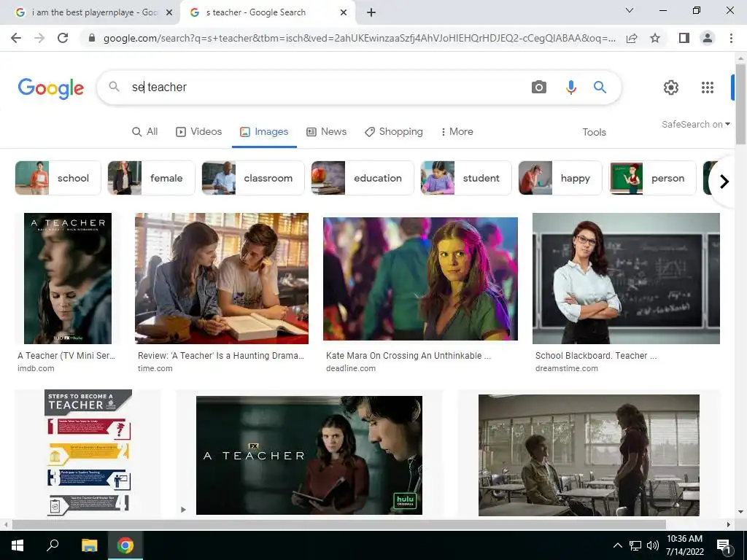Image resolution: width=747 pixels, height=560 pixels.
Task: Open the Google apps grid
Action: [708, 87]
